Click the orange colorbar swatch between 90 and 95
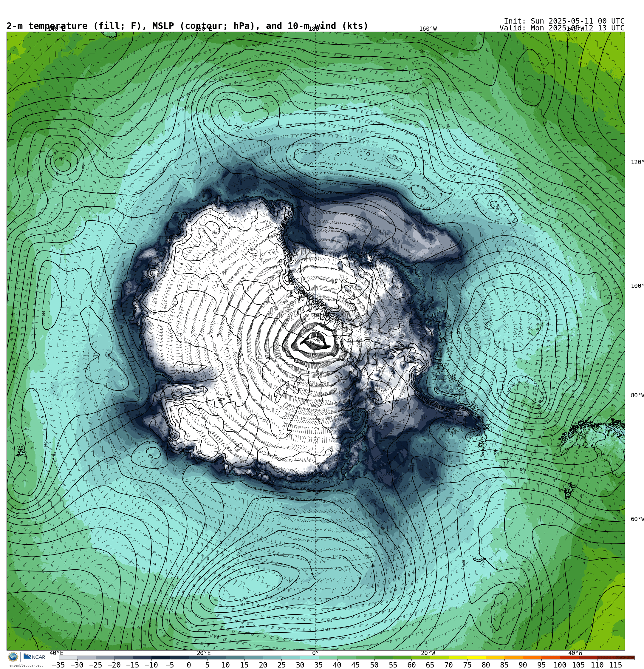This screenshot has width=644, height=669. point(532,657)
